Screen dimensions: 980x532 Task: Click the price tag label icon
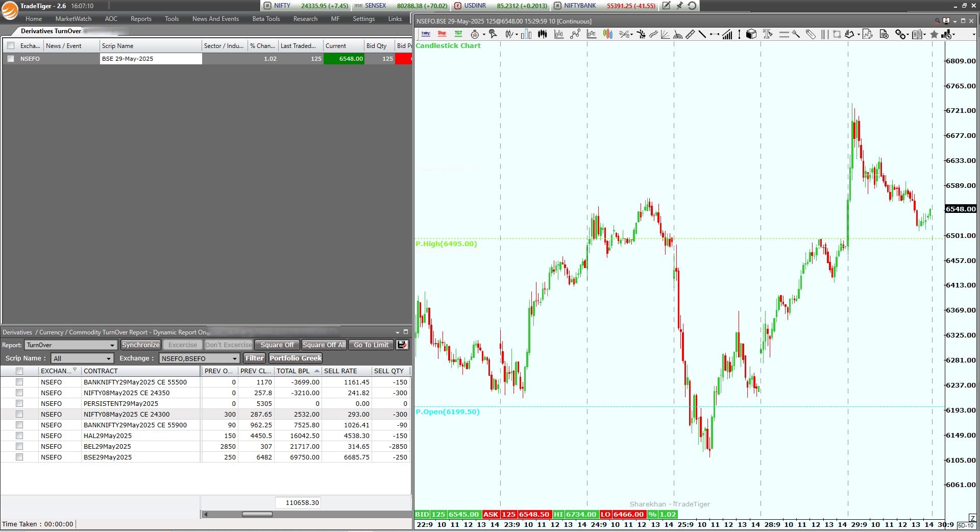(811, 34)
